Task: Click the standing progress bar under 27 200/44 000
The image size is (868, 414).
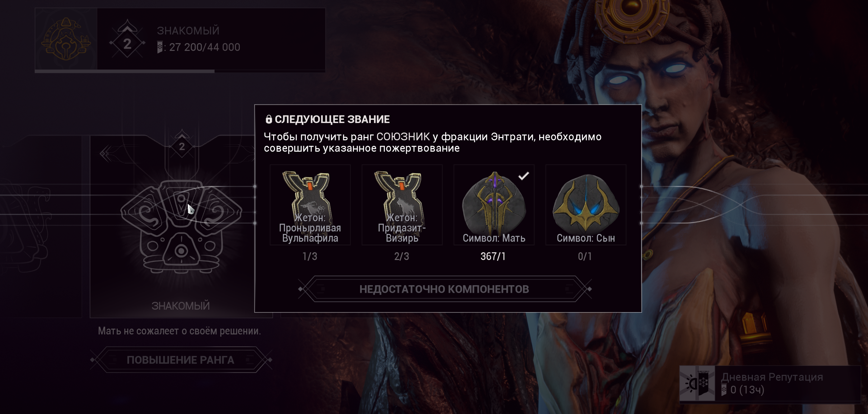Action: click(180, 71)
